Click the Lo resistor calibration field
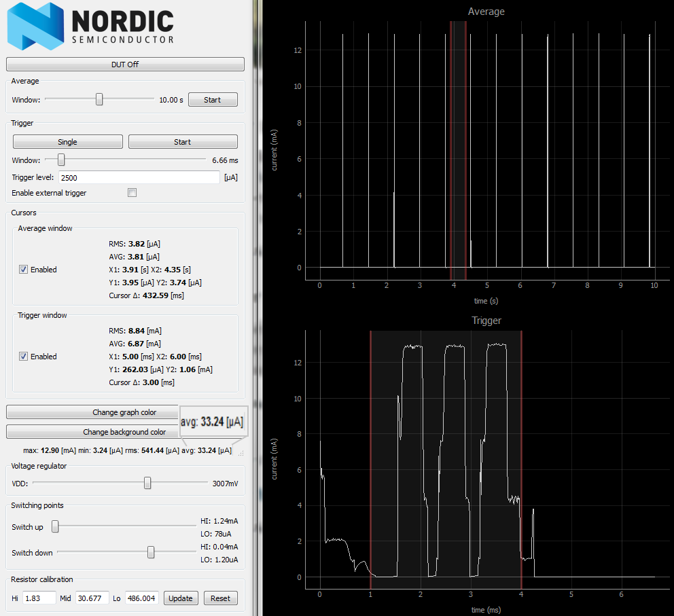 coord(142,598)
